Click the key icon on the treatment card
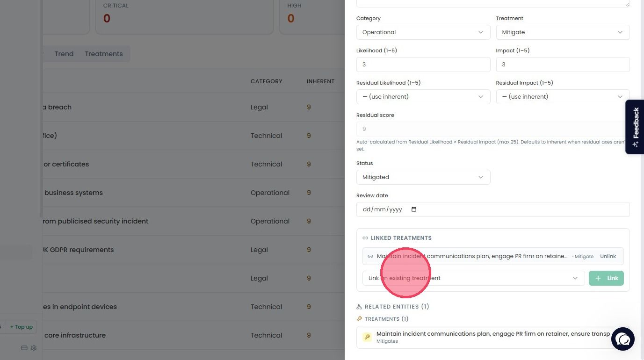The width and height of the screenshot is (644, 360). [367, 337]
